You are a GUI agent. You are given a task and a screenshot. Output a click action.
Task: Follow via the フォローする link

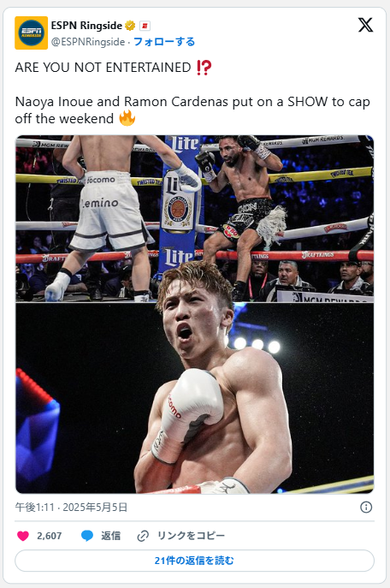(164, 42)
